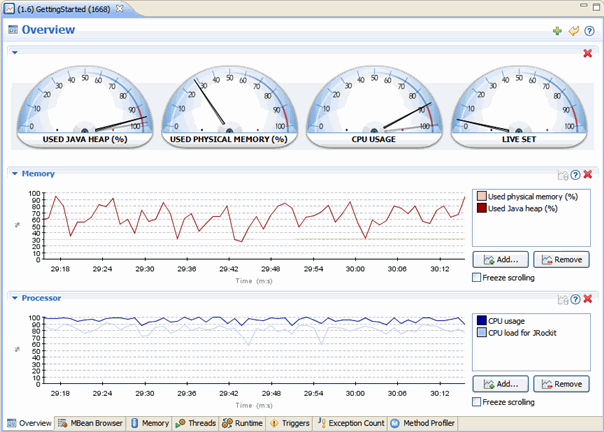604x432 pixels.
Task: Click the yellow reset arrow icon in Overview header
Action: point(573,31)
